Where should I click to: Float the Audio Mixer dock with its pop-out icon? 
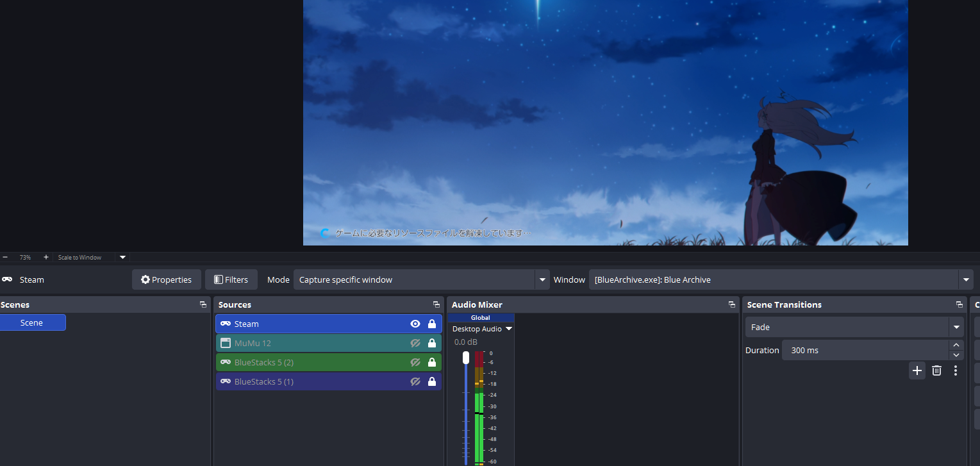pyautogui.click(x=731, y=304)
